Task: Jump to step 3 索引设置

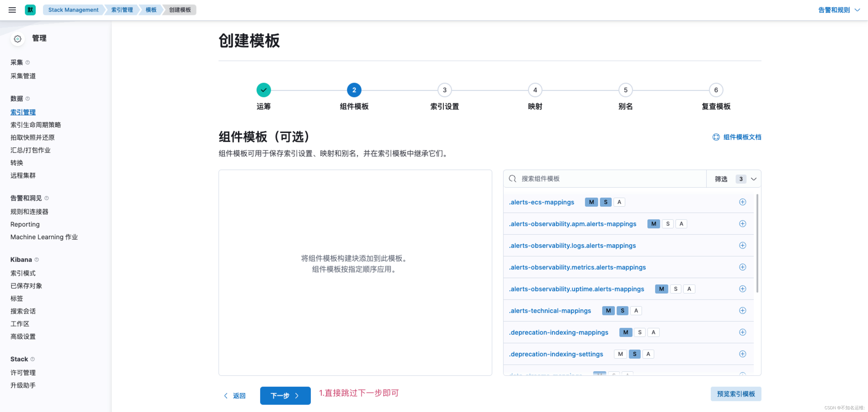Action: [x=445, y=90]
